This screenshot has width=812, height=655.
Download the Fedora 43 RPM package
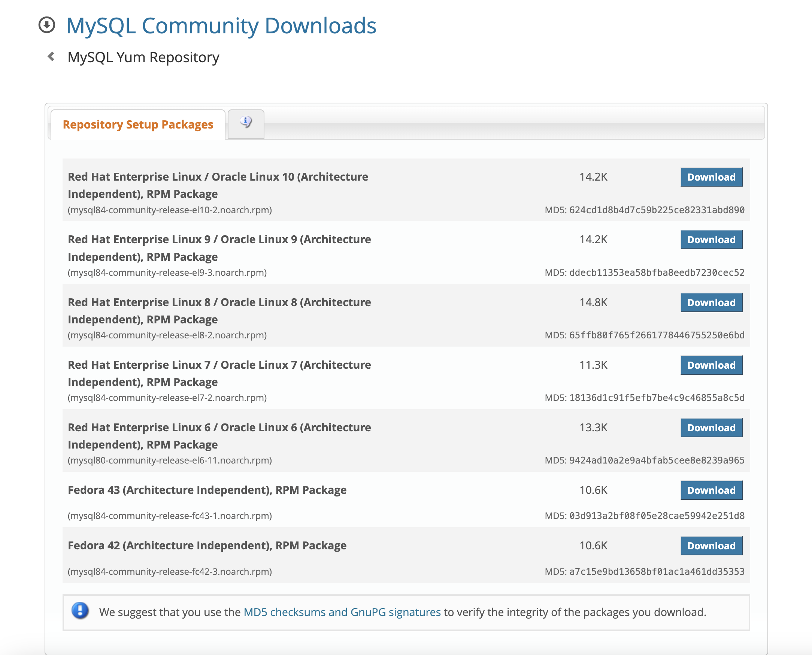(x=711, y=491)
